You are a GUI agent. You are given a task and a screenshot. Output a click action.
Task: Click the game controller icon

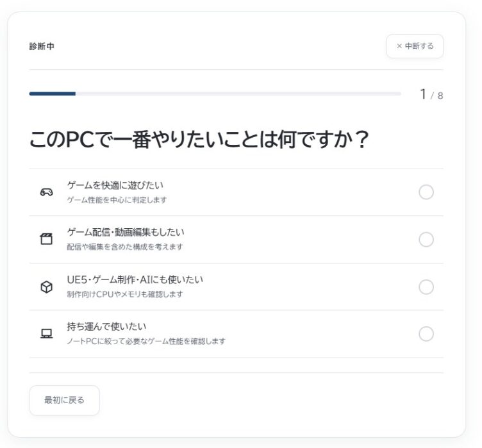46,192
